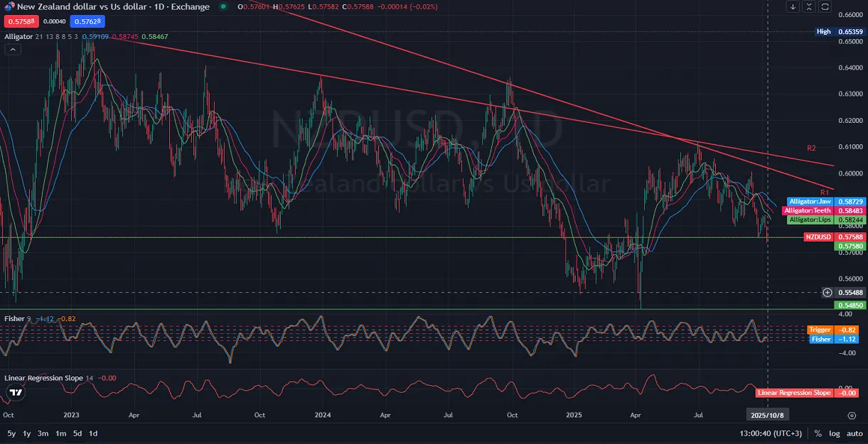Viewport: 868px width, 444px height.
Task: Click the plus icon on the 0.55488 price level
Action: click(827, 292)
